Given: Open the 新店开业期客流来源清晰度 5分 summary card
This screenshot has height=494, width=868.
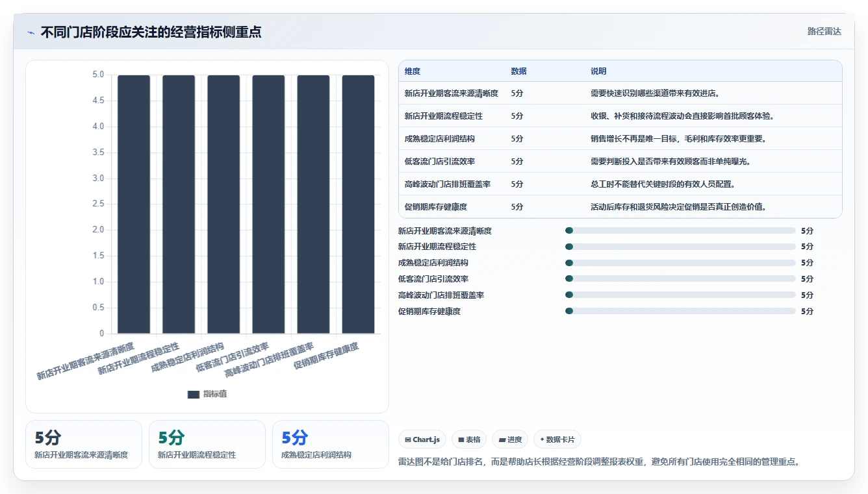Looking at the screenshot, I should pyautogui.click(x=84, y=444).
